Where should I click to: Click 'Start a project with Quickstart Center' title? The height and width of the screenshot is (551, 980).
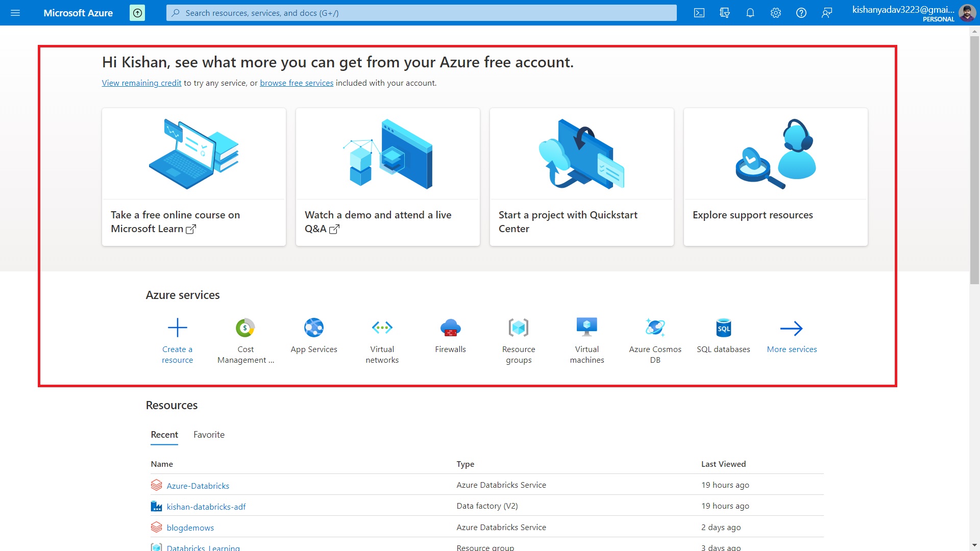pyautogui.click(x=568, y=222)
